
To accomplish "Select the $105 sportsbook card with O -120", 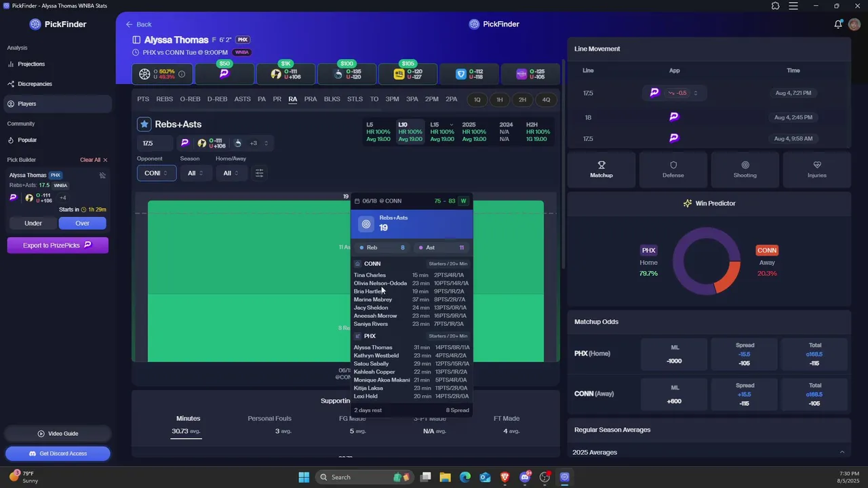I will 408,74.
